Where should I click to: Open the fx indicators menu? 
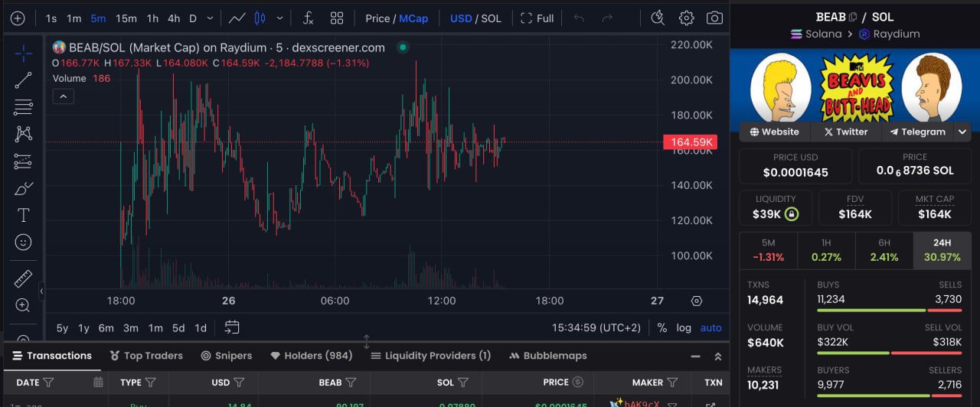point(308,18)
